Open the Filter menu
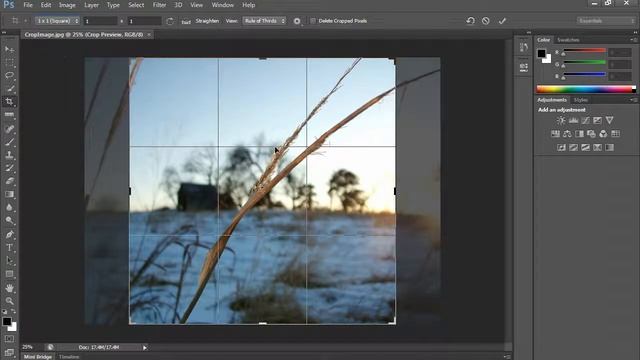The height and width of the screenshot is (360, 640). 159,5
